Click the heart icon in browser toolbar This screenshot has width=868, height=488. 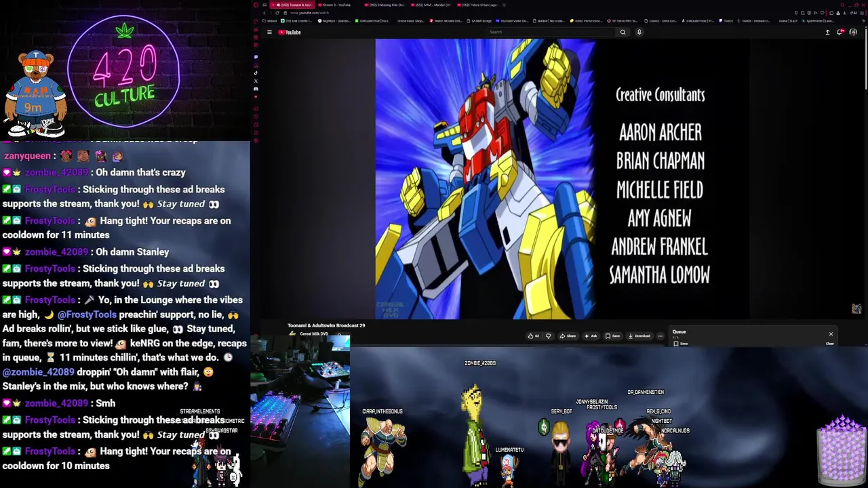click(x=822, y=13)
